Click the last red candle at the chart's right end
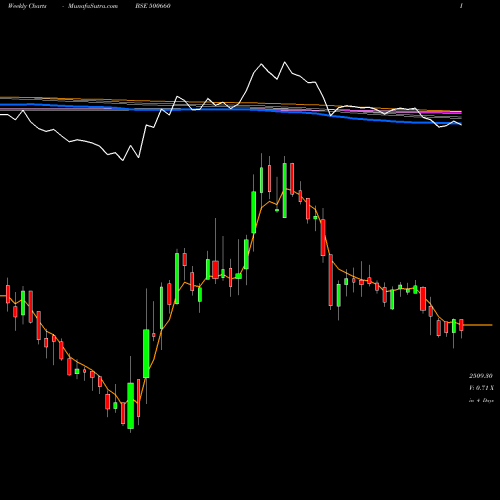This screenshot has height=500, width=500. tap(462, 325)
